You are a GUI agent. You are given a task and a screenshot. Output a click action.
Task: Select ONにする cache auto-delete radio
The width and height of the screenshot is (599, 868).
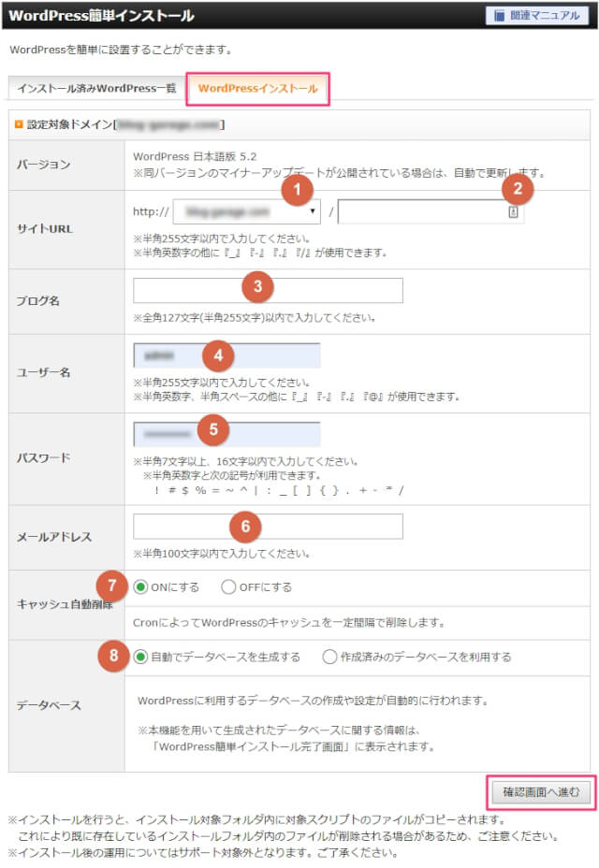[x=140, y=586]
